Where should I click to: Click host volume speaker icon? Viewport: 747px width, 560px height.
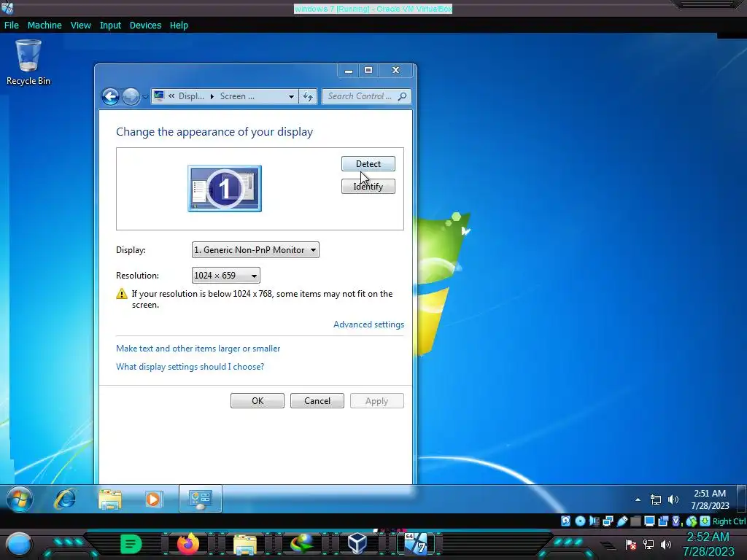pos(666,544)
